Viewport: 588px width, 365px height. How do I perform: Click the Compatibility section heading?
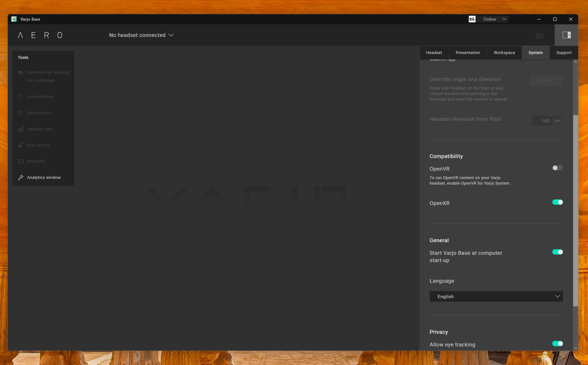446,156
